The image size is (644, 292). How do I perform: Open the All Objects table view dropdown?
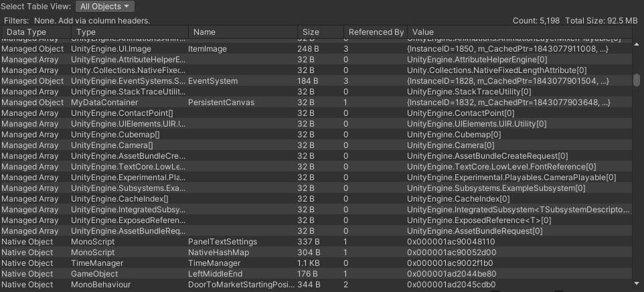[104, 6]
